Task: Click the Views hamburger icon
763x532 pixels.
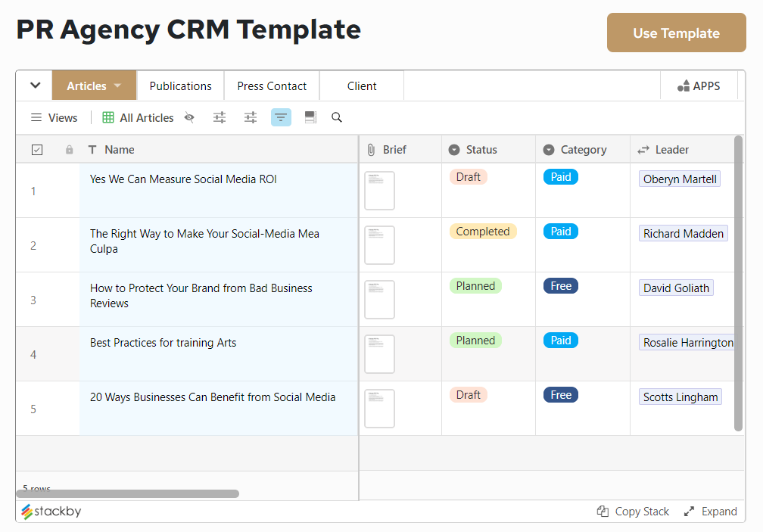Action: (x=36, y=117)
